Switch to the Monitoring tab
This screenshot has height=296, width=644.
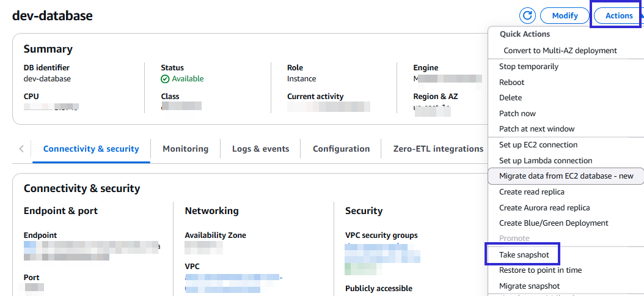[185, 149]
